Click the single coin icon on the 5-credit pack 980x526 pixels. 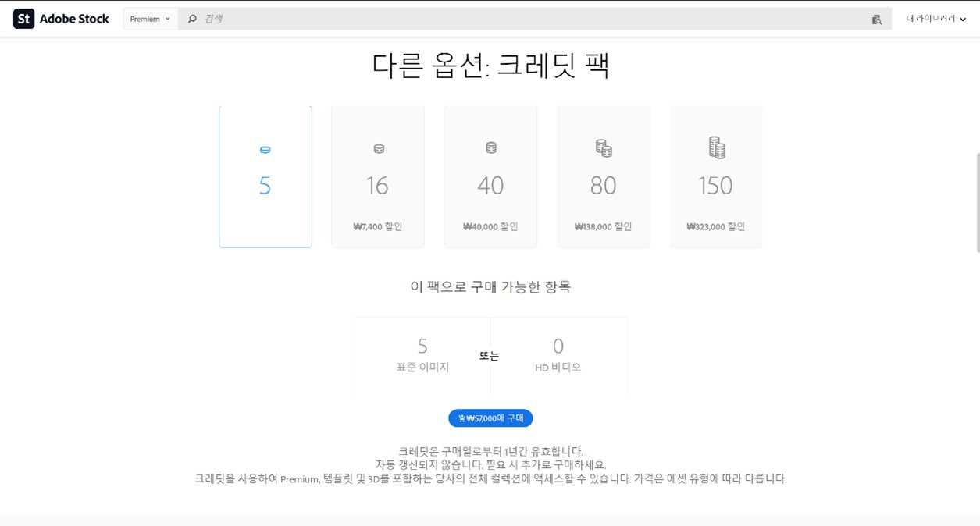pos(265,150)
